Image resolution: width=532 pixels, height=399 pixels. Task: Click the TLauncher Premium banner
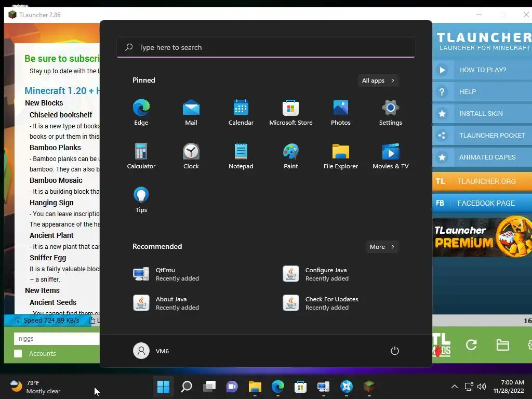point(482,236)
